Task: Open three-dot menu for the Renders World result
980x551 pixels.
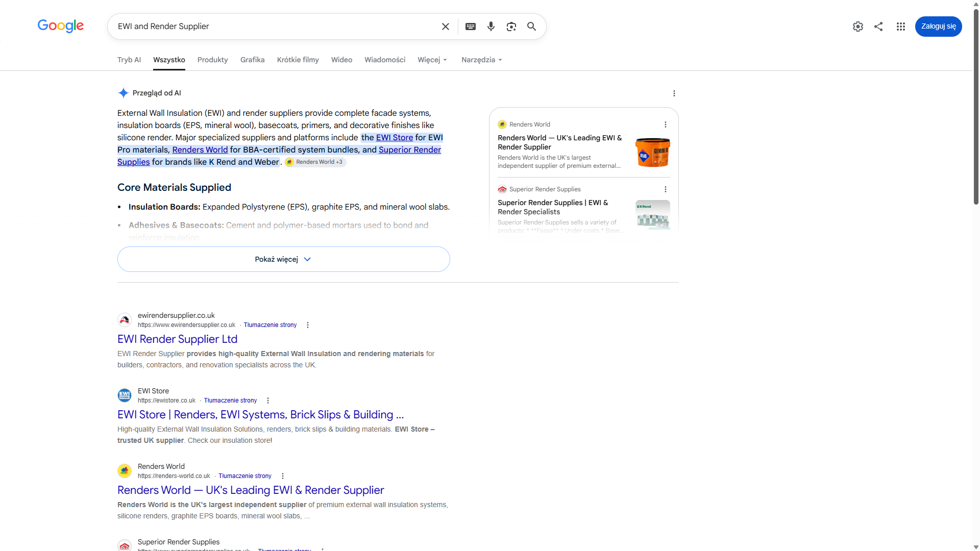Action: [x=283, y=476]
